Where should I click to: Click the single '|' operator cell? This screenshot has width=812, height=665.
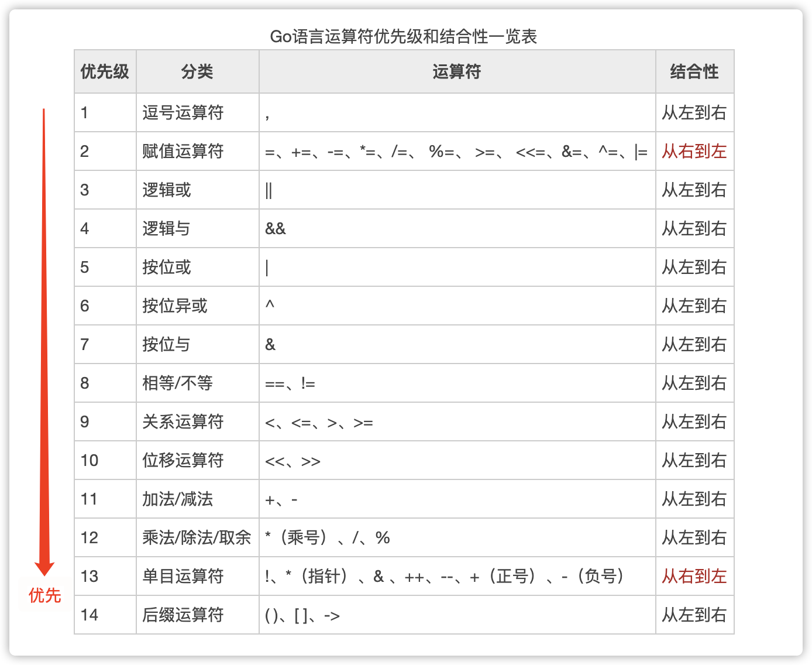[x=457, y=267]
